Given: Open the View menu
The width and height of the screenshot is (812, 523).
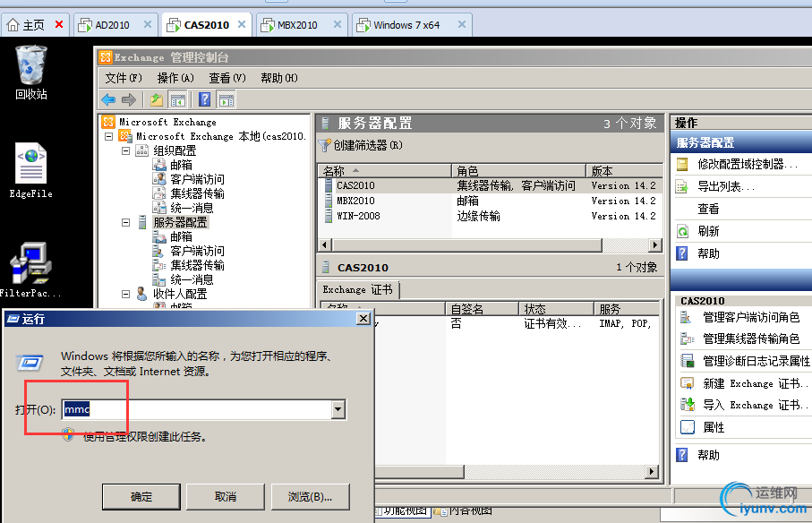Looking at the screenshot, I should pyautogui.click(x=227, y=78).
